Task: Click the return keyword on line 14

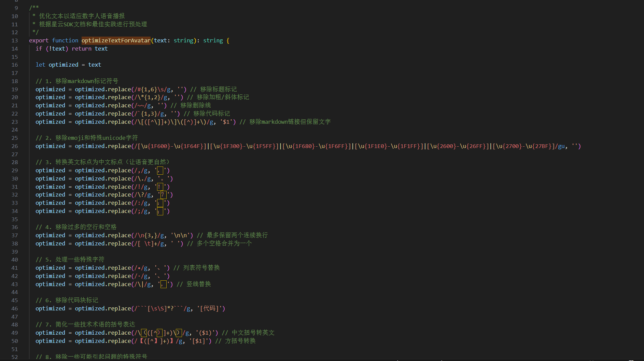Action: coord(82,49)
